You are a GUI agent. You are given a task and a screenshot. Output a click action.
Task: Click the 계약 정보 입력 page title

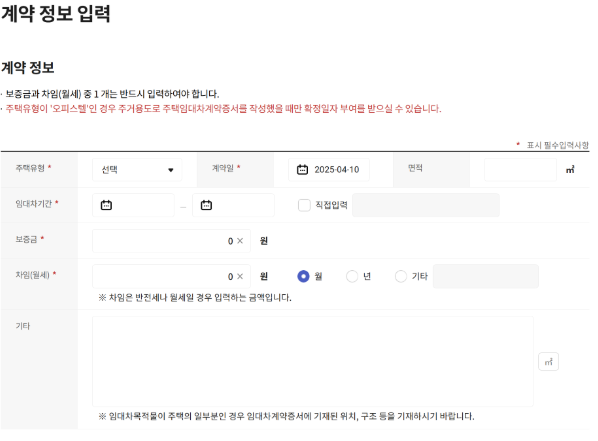pyautogui.click(x=56, y=13)
